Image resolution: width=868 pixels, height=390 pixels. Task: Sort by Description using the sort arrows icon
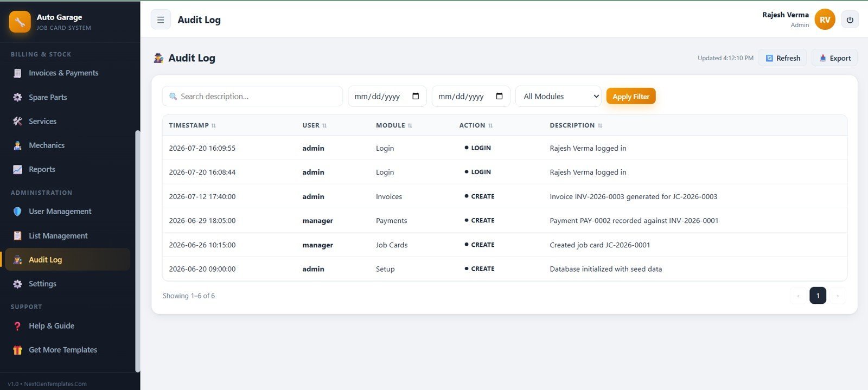point(600,126)
